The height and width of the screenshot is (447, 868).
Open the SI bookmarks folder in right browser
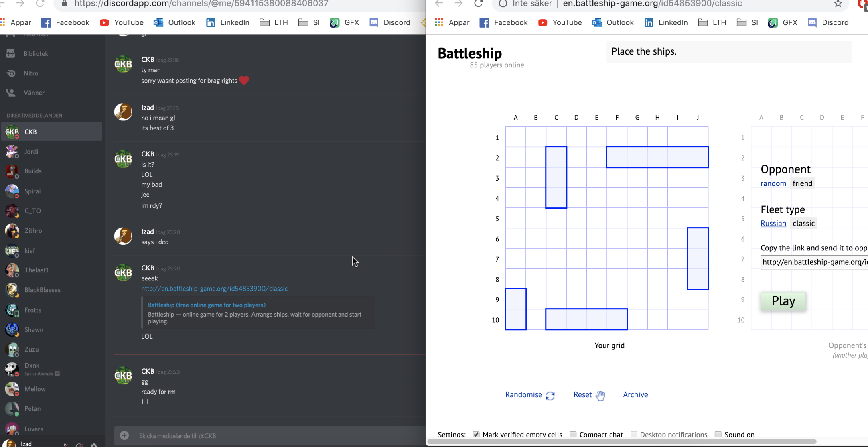point(748,22)
